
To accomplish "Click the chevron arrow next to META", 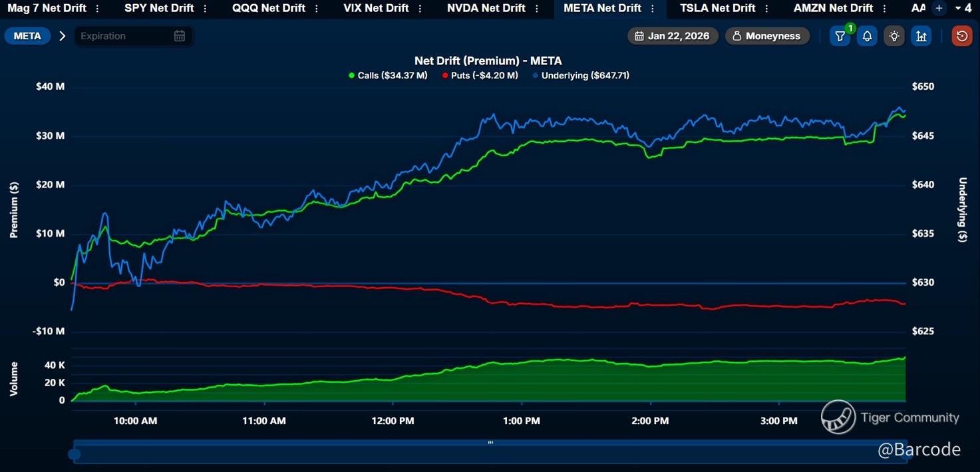I will tap(63, 36).
